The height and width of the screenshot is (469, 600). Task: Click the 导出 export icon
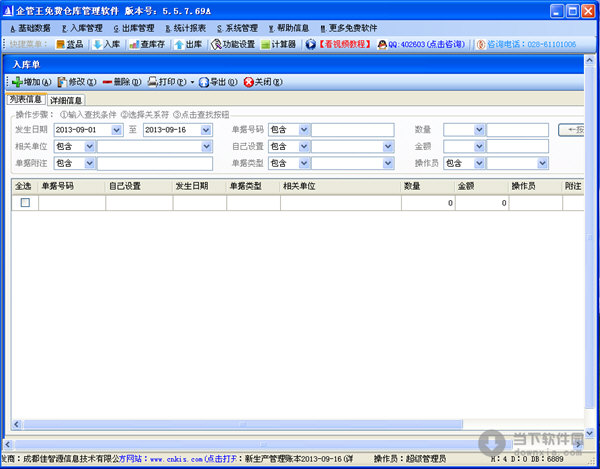pyautogui.click(x=204, y=82)
